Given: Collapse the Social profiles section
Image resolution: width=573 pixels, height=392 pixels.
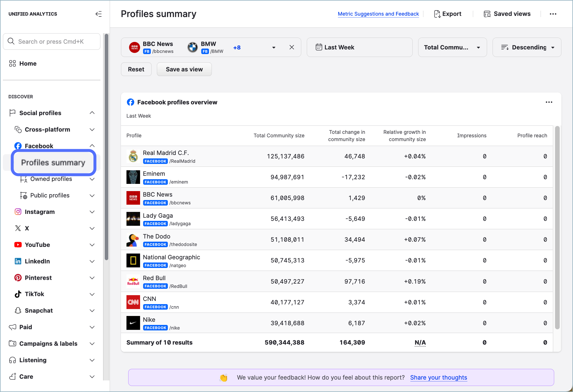Looking at the screenshot, I should (92, 113).
